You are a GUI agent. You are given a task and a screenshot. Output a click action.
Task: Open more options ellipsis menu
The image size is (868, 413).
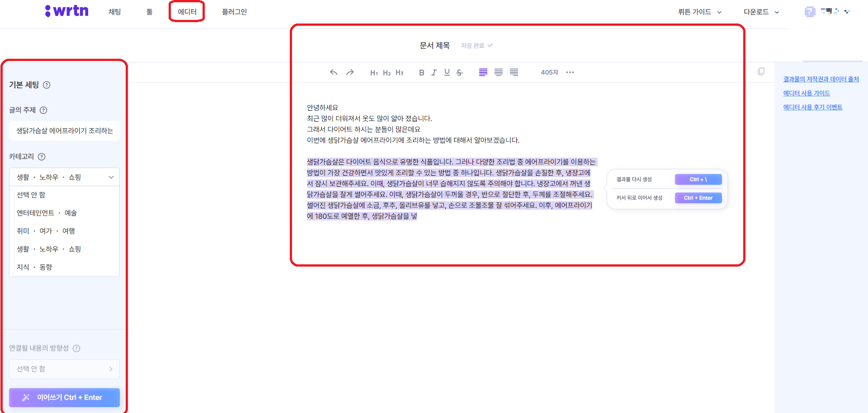[570, 72]
